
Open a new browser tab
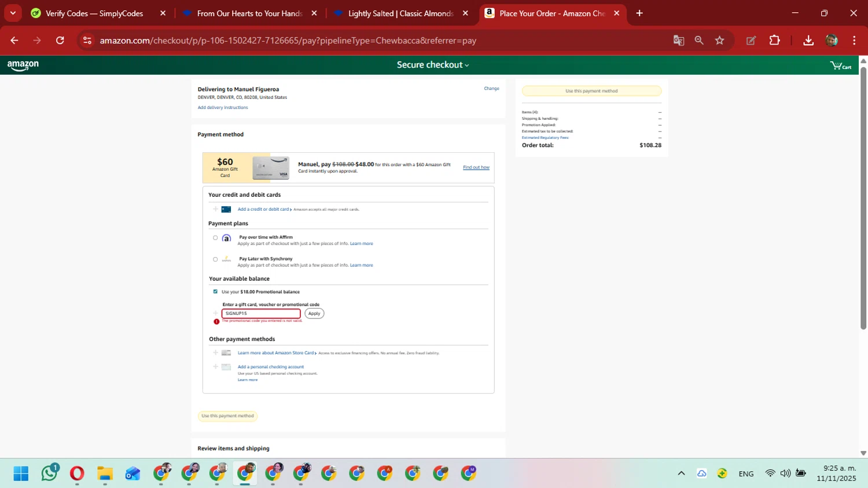[x=639, y=13]
